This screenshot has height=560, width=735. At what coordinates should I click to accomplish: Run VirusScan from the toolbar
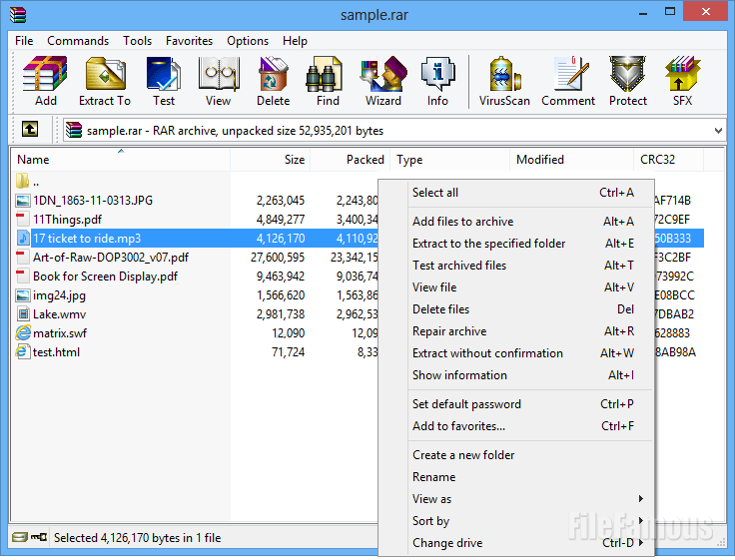(505, 74)
